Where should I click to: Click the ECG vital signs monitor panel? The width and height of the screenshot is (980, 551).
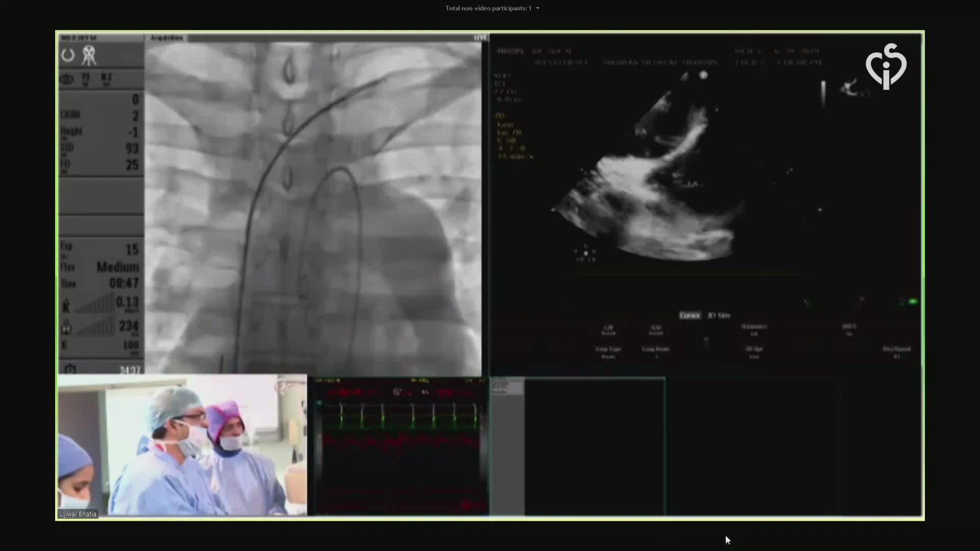click(x=399, y=445)
